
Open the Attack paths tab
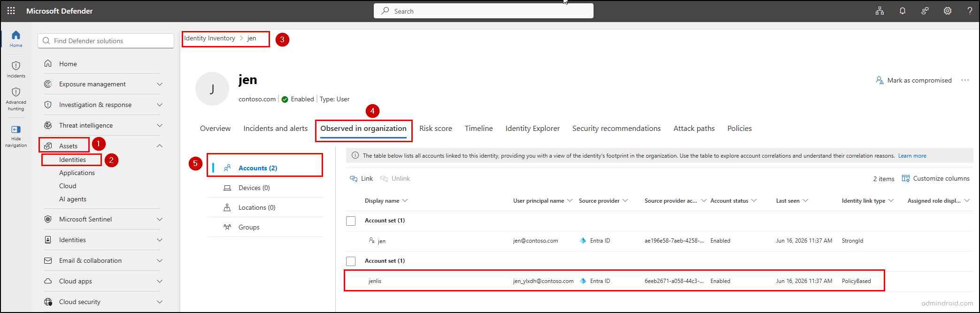tap(694, 129)
